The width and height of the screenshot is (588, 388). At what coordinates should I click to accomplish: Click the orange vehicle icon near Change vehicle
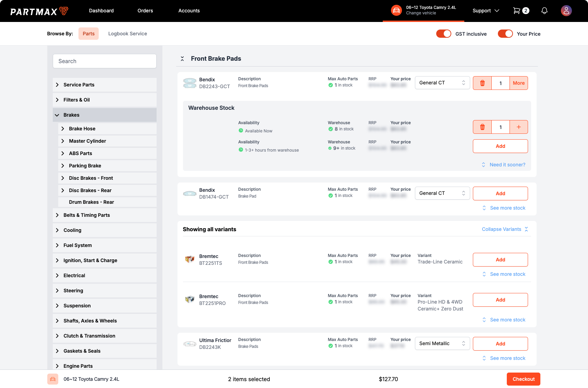point(396,11)
